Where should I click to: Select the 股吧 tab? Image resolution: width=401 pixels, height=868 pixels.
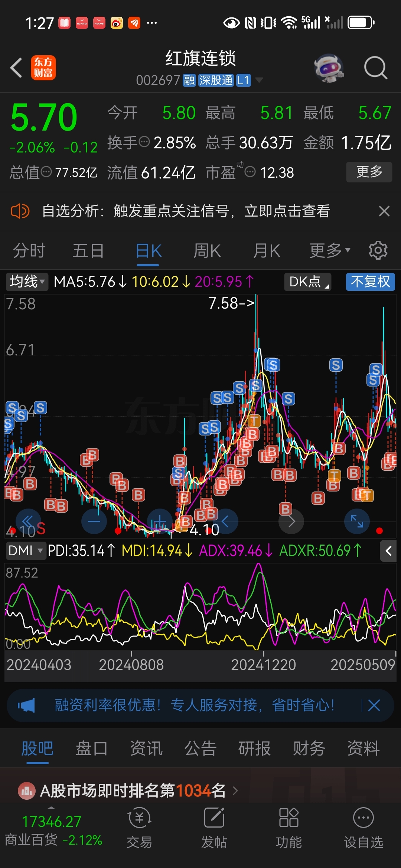[38, 748]
